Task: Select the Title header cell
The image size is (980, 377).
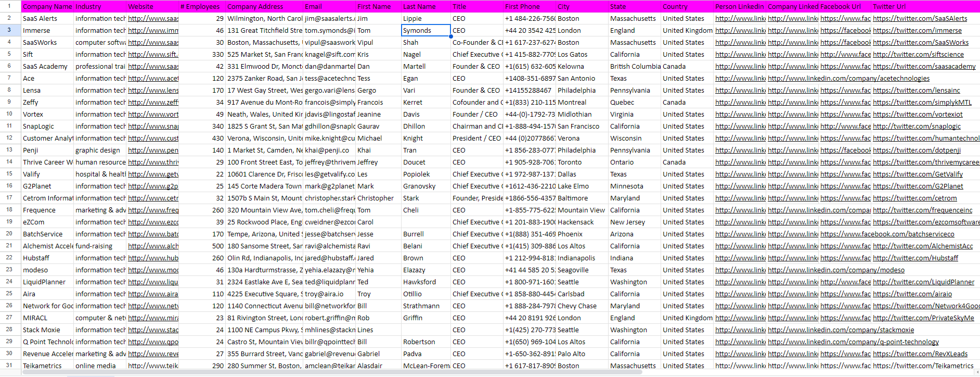Action: point(477,6)
